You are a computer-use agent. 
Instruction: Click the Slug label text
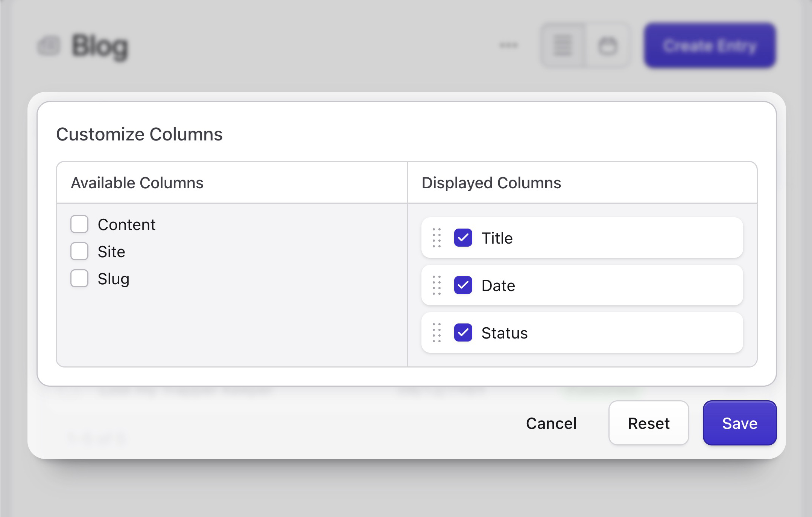tap(114, 279)
